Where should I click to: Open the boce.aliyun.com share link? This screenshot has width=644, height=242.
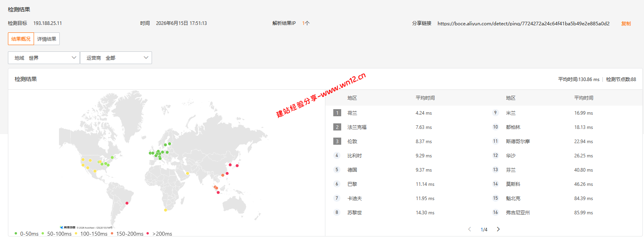tap(523, 24)
